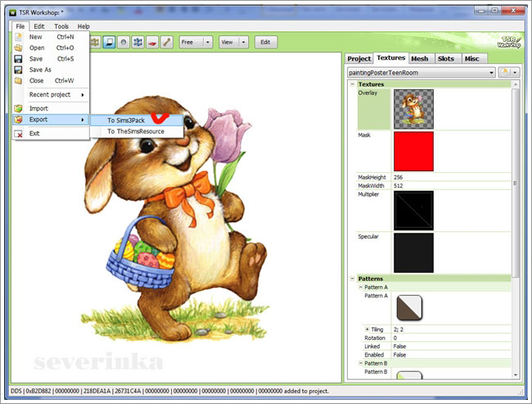Click the bone/joint toolbar icon
Screen dimensions: 532x404
pos(165,42)
